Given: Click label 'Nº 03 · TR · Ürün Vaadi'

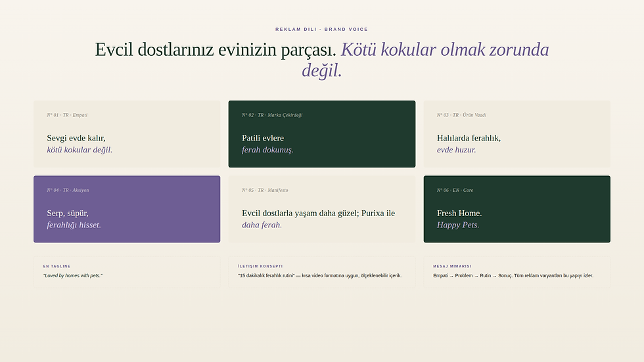Looking at the screenshot, I should coord(461,115).
